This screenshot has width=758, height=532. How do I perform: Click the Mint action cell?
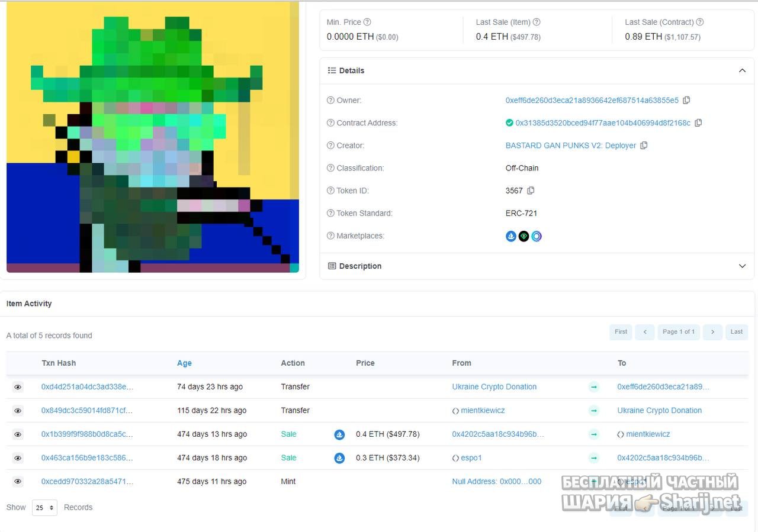(288, 482)
